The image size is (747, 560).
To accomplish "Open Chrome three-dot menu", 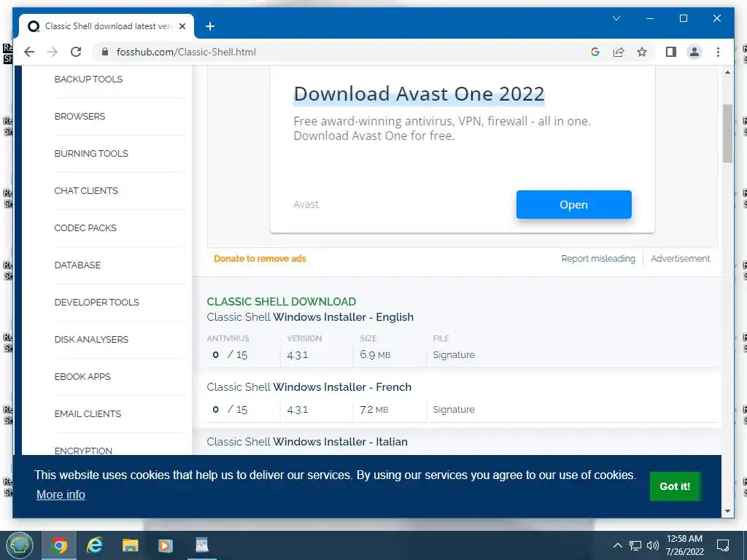I will tap(718, 52).
